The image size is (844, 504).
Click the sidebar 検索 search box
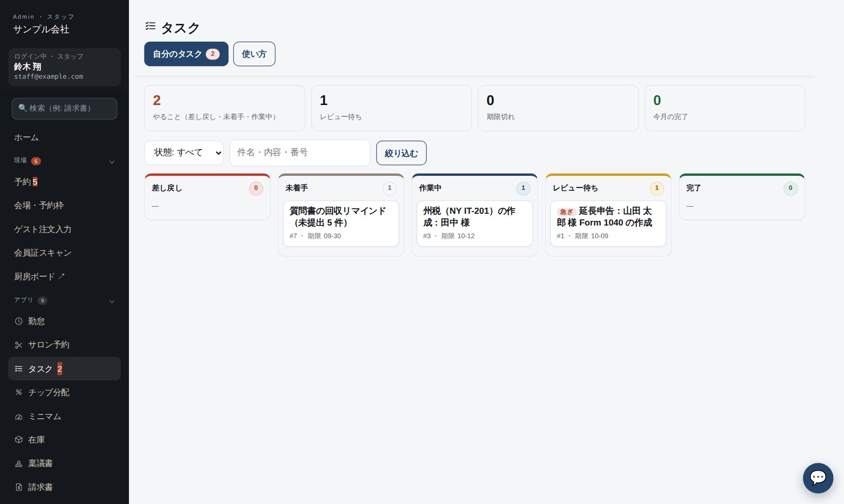coord(64,108)
